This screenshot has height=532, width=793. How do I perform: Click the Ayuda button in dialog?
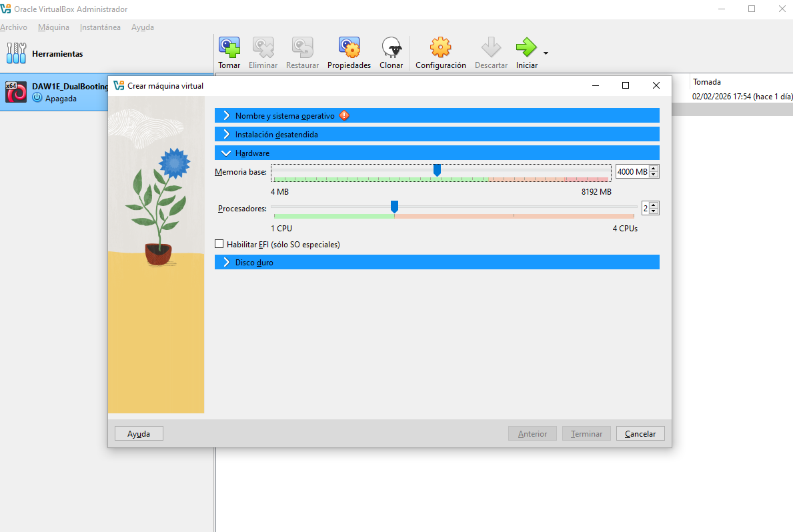[x=139, y=433]
